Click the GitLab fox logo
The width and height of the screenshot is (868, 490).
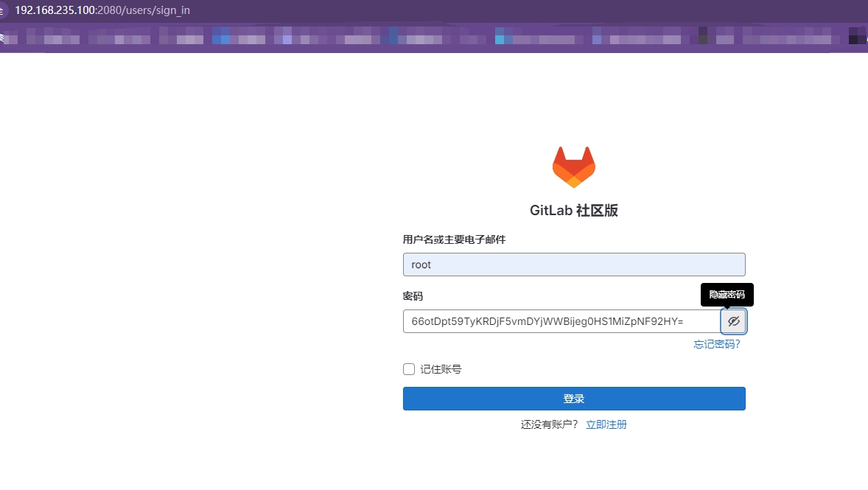[573, 167]
